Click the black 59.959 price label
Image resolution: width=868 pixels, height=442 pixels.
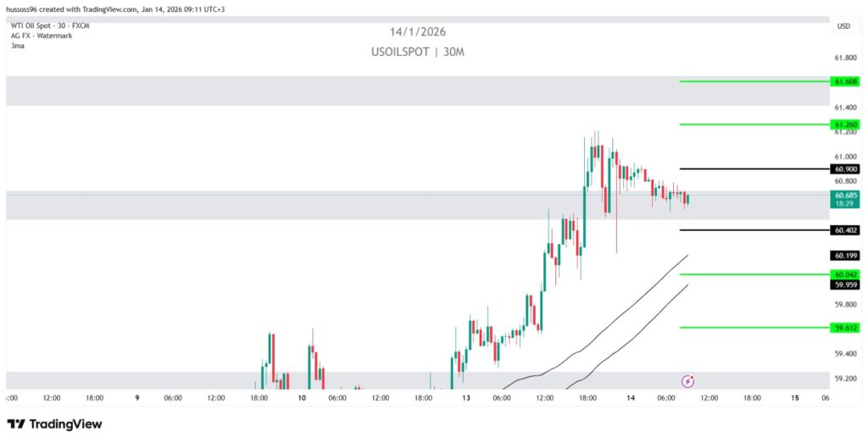pyautogui.click(x=845, y=285)
